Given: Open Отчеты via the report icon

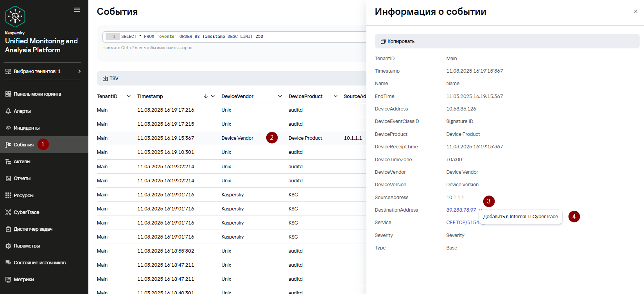Looking at the screenshot, I should coord(8,178).
